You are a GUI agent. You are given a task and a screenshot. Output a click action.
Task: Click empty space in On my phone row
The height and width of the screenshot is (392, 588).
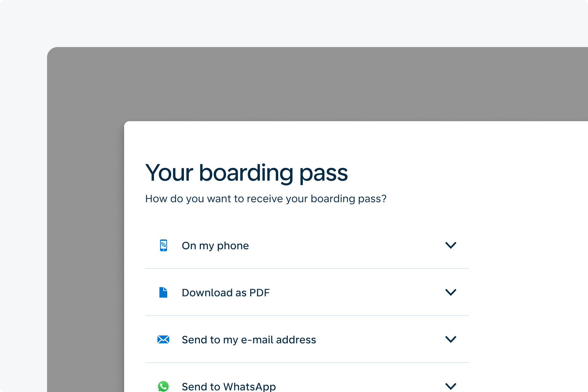coord(346,245)
